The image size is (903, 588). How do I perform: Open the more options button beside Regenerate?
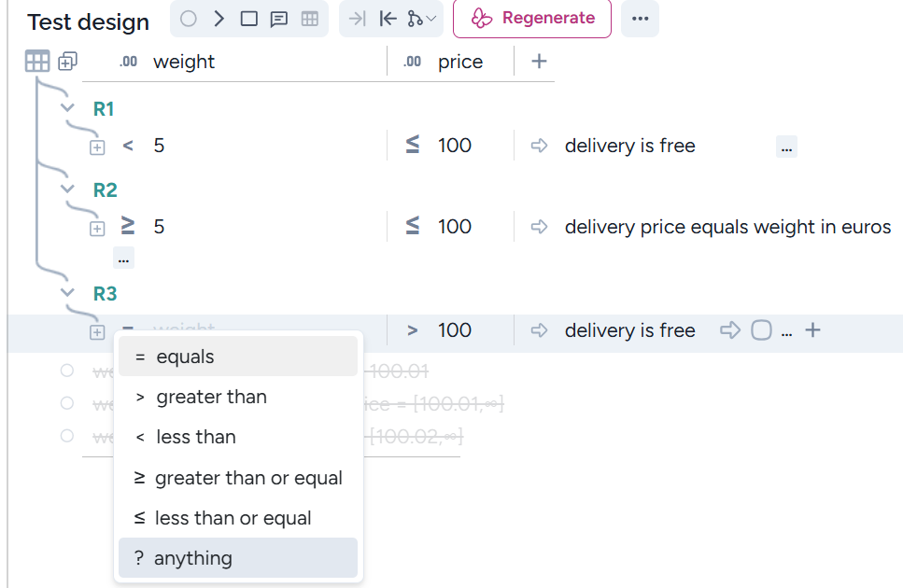click(x=640, y=19)
